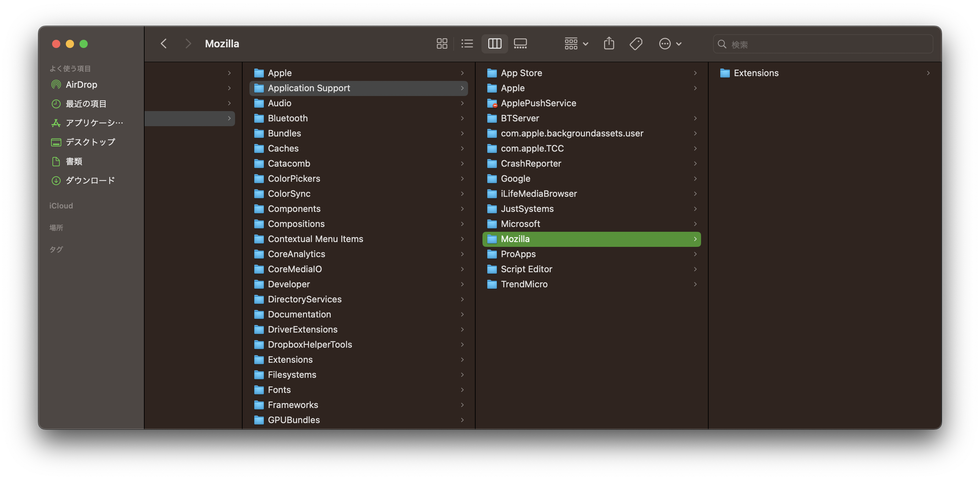Select the BTServer folder

(591, 118)
